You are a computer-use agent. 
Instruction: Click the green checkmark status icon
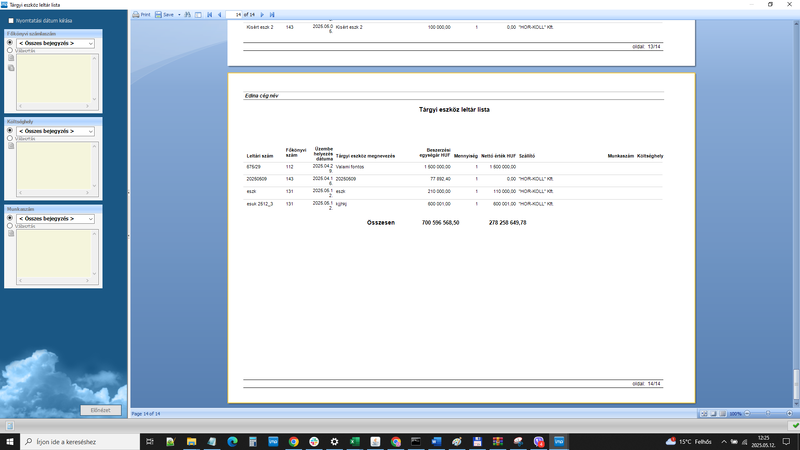795,426
